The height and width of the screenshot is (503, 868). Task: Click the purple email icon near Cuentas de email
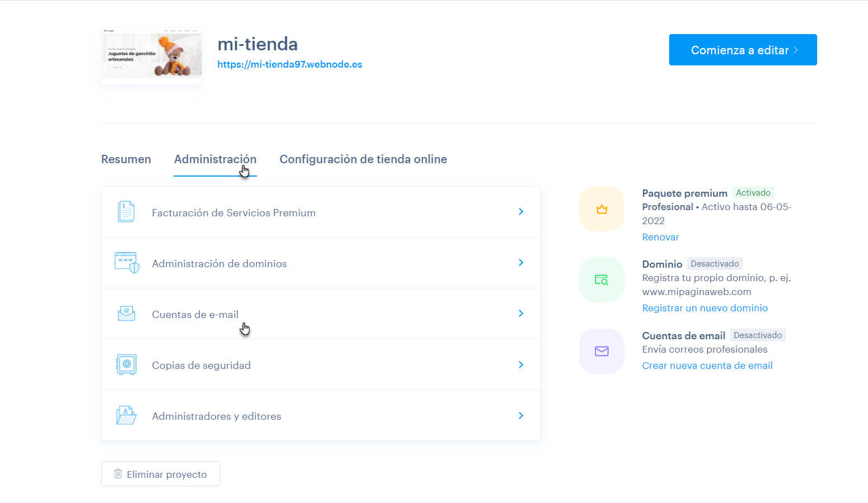[x=602, y=351]
